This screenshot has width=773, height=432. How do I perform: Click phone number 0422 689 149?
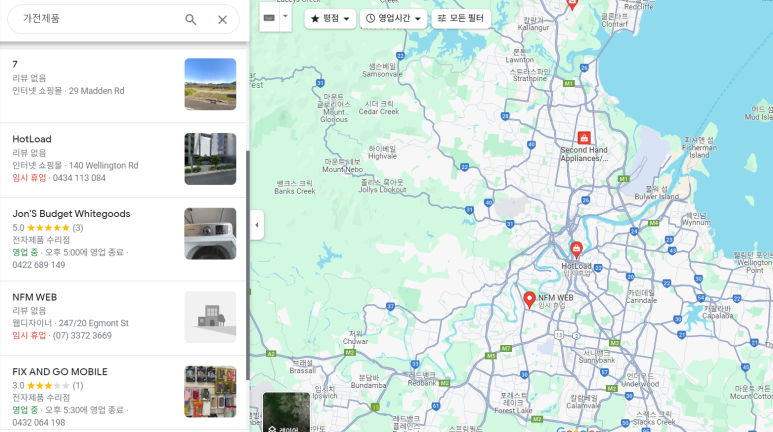(x=39, y=265)
